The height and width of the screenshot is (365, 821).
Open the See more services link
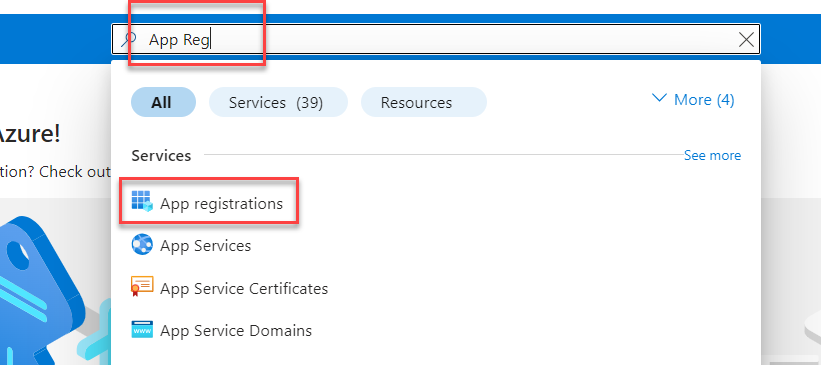[x=712, y=156]
